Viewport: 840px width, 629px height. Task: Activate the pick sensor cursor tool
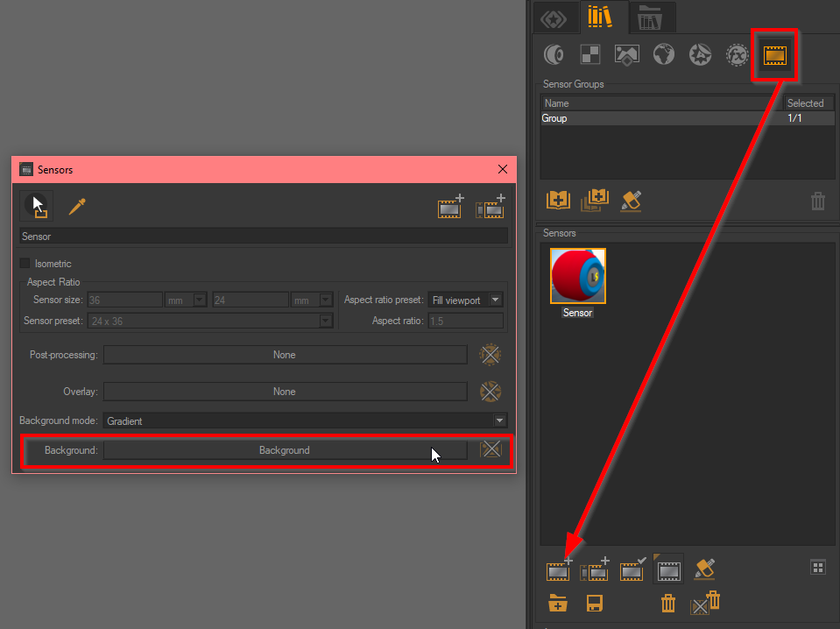click(37, 206)
